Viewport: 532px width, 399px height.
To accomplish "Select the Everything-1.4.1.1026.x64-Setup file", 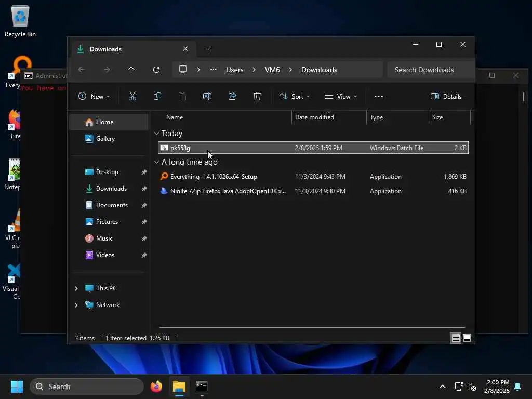I will tap(313, 177).
